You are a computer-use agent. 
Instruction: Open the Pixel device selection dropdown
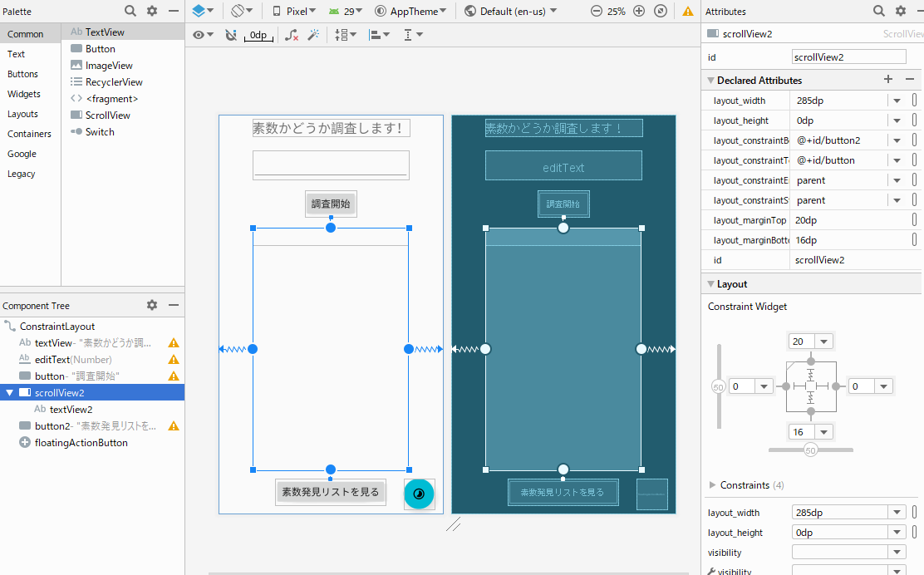tap(294, 12)
